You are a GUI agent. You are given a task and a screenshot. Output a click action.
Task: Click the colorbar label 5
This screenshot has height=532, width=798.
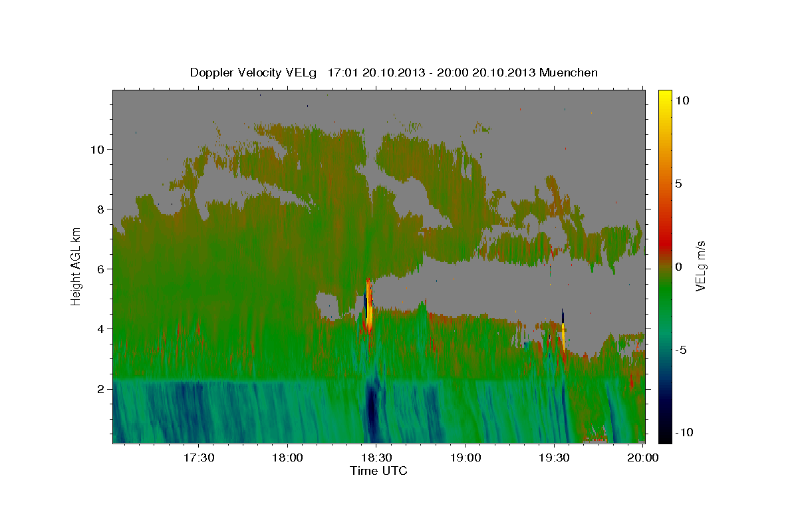pos(678,184)
